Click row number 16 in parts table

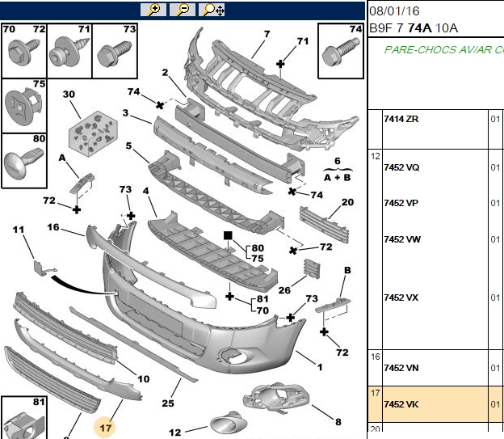coord(375,357)
